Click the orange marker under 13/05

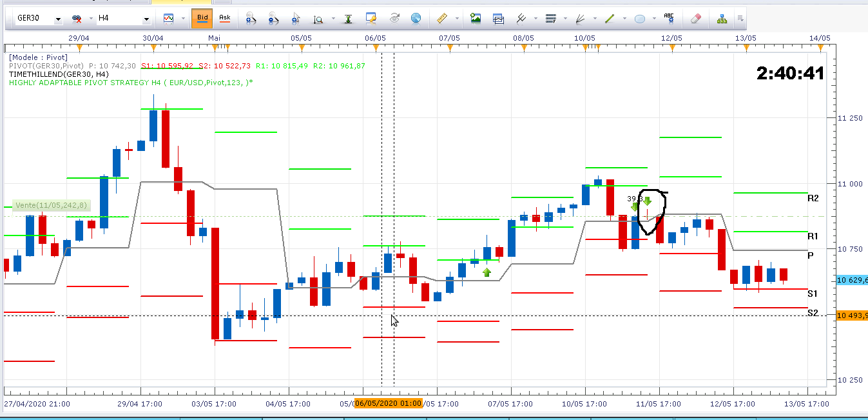point(746,47)
